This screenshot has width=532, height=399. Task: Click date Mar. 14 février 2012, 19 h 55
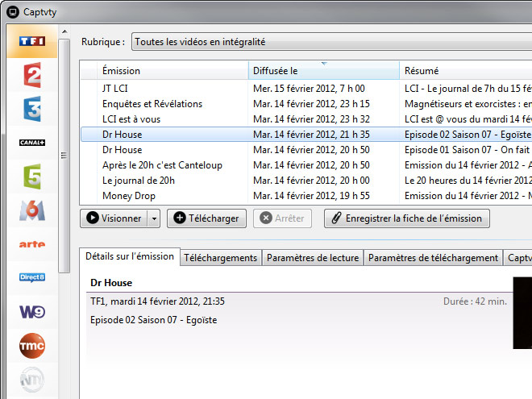point(311,195)
